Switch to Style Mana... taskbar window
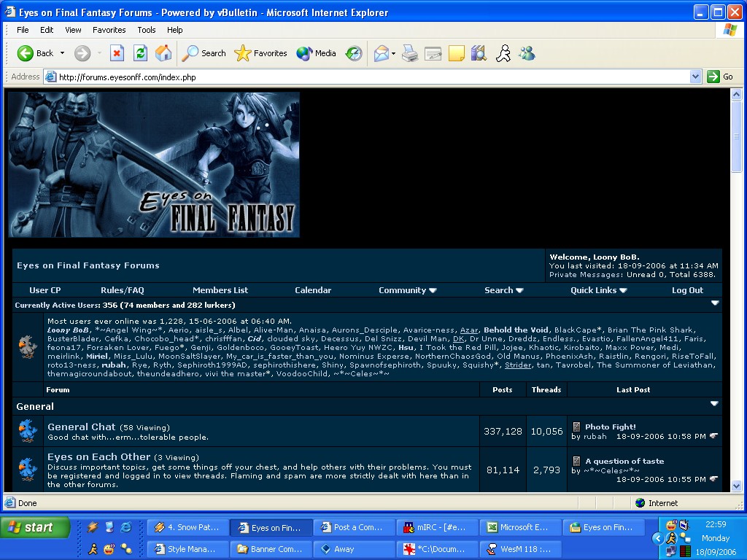The height and width of the screenshot is (560, 747). pyautogui.click(x=187, y=549)
